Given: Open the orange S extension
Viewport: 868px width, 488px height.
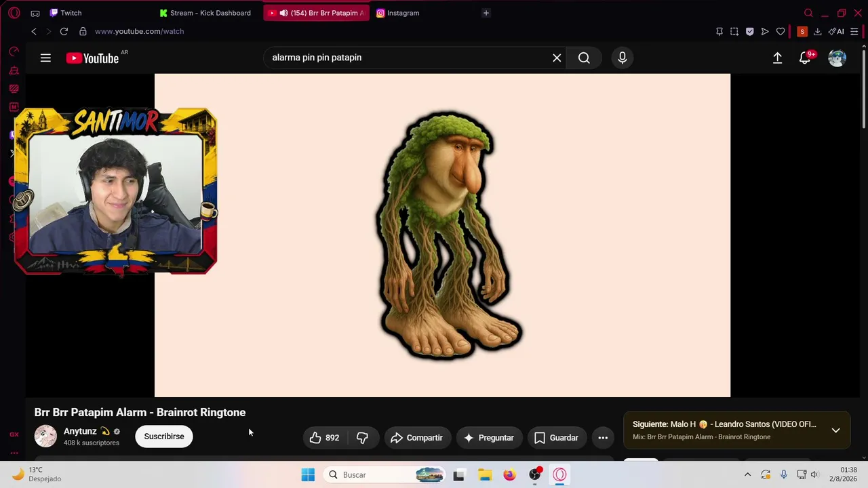Looking at the screenshot, I should pyautogui.click(x=802, y=31).
